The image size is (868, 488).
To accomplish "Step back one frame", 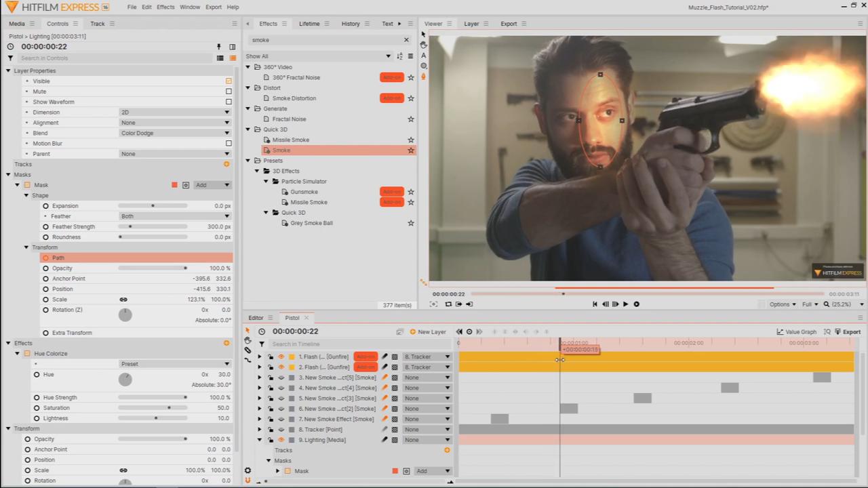I will 605,304.
